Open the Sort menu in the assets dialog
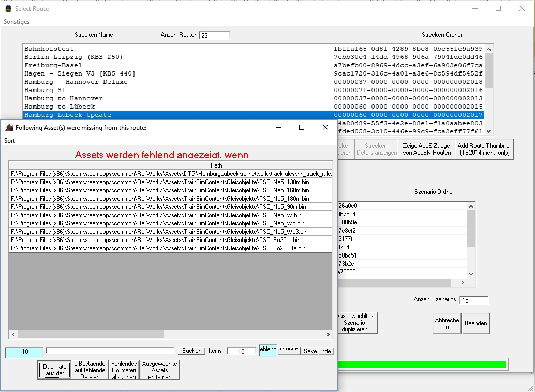The image size is (535, 392). coord(10,141)
